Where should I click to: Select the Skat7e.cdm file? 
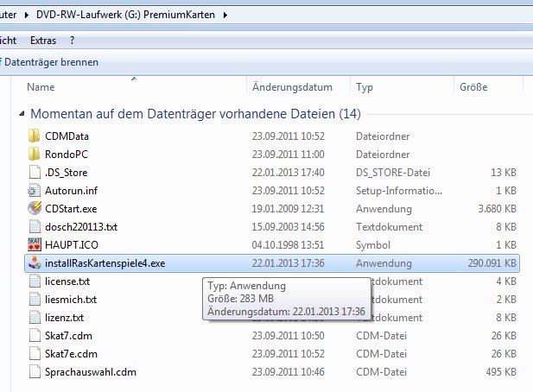(69, 354)
